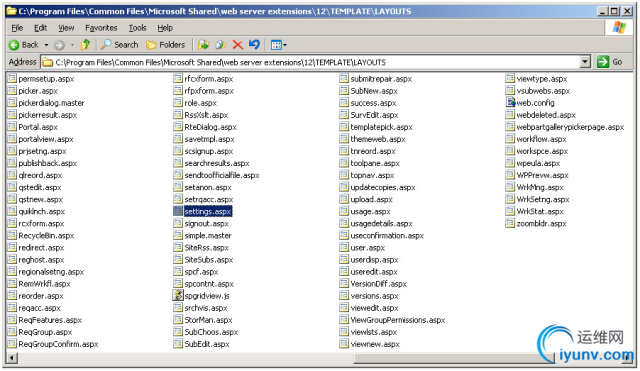
Task: Open the Tools menu
Action: pyautogui.click(x=138, y=28)
